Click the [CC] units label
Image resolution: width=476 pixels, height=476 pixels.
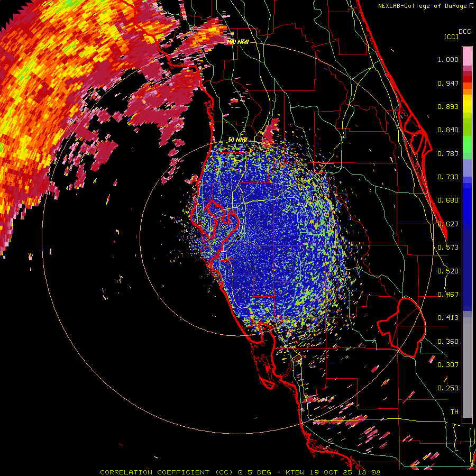(451, 36)
